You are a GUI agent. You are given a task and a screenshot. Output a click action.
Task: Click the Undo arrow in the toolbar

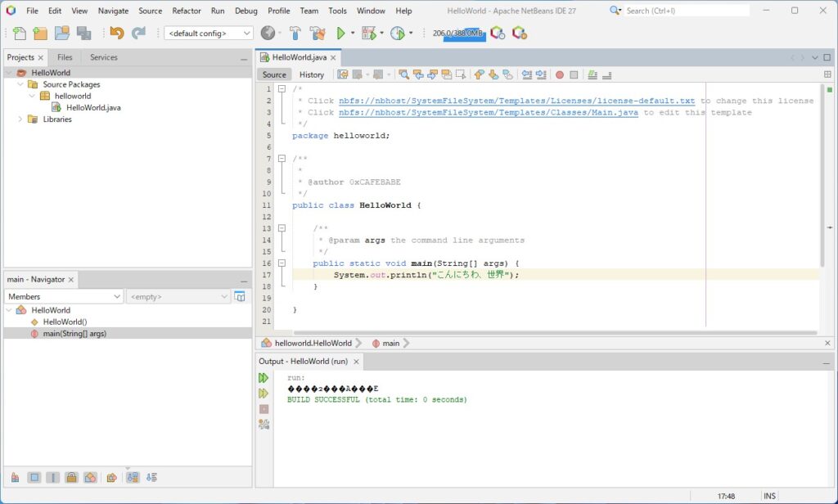117,34
